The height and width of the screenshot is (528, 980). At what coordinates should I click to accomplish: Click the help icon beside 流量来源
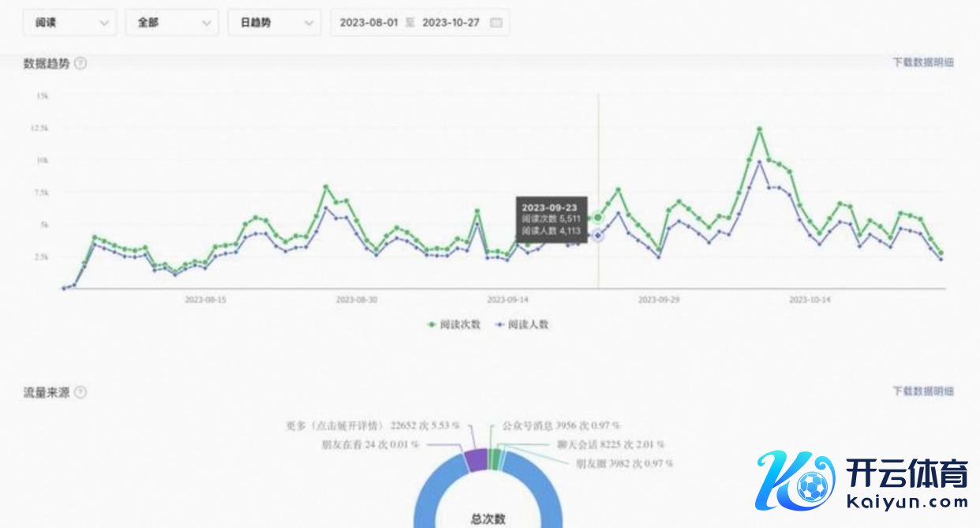[x=80, y=392]
